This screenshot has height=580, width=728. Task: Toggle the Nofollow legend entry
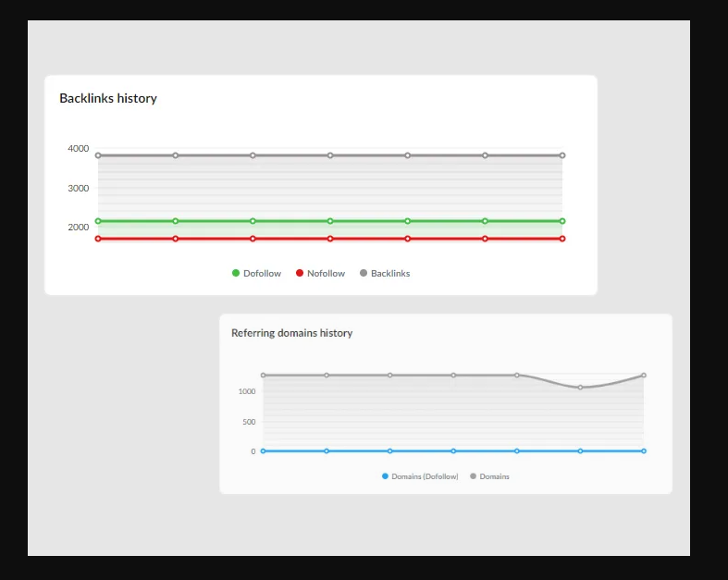[320, 274]
